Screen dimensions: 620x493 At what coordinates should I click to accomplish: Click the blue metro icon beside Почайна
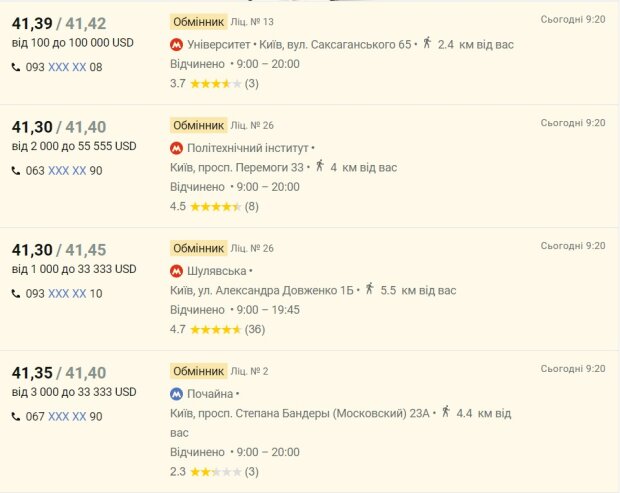point(177,394)
